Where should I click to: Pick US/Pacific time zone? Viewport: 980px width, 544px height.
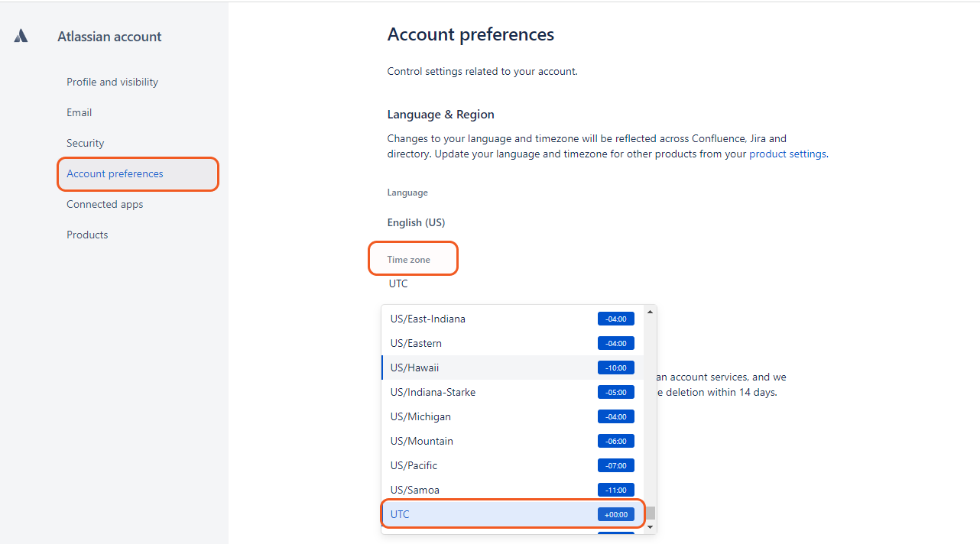[414, 465]
